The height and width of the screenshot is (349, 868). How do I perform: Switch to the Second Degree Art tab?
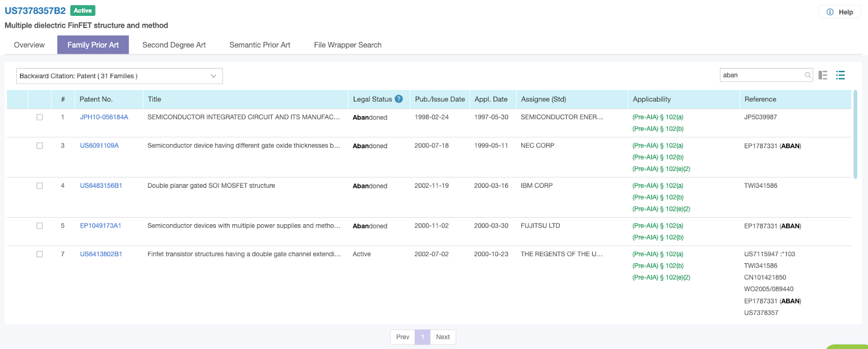pos(174,45)
